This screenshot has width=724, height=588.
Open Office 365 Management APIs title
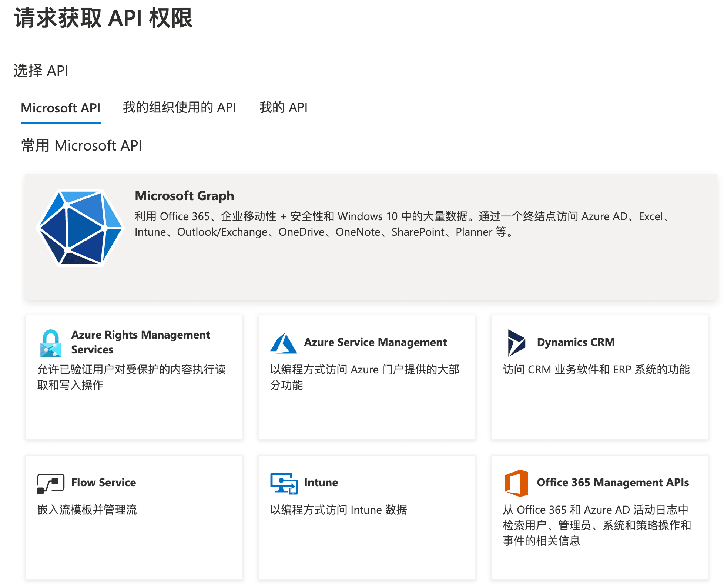click(x=613, y=482)
